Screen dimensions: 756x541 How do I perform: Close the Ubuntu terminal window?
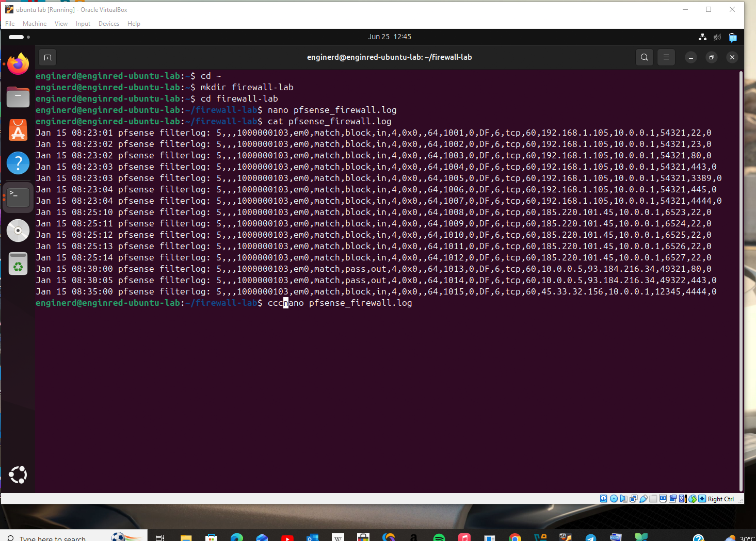(x=732, y=57)
